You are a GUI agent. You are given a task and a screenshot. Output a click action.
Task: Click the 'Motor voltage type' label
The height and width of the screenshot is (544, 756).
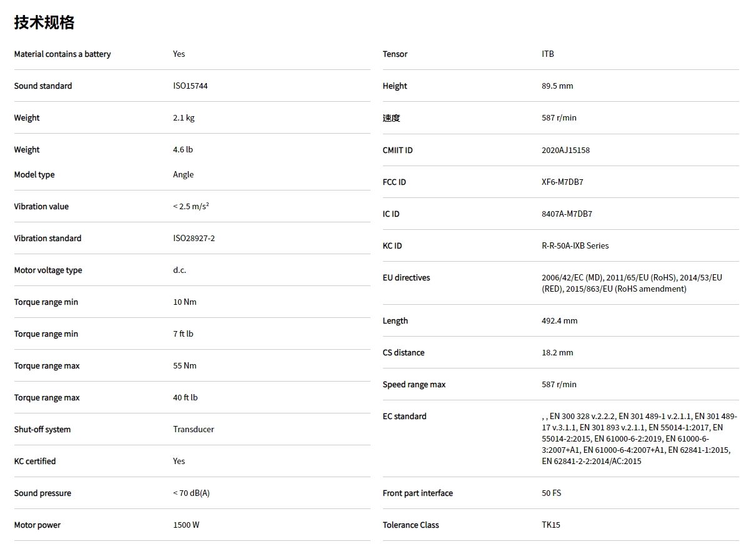48,270
